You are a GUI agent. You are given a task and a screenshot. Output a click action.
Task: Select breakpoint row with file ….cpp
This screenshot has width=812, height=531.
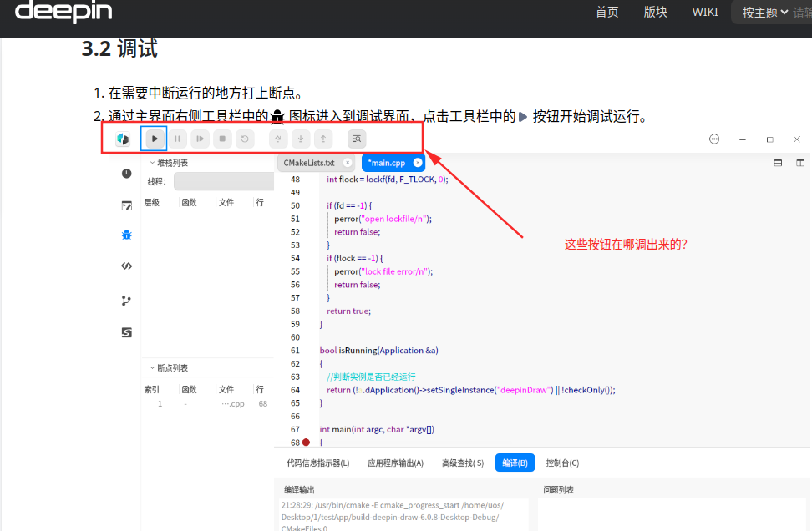(x=207, y=404)
